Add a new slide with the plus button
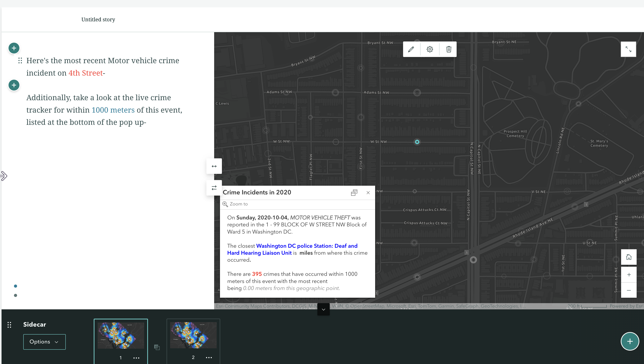 tap(630, 341)
